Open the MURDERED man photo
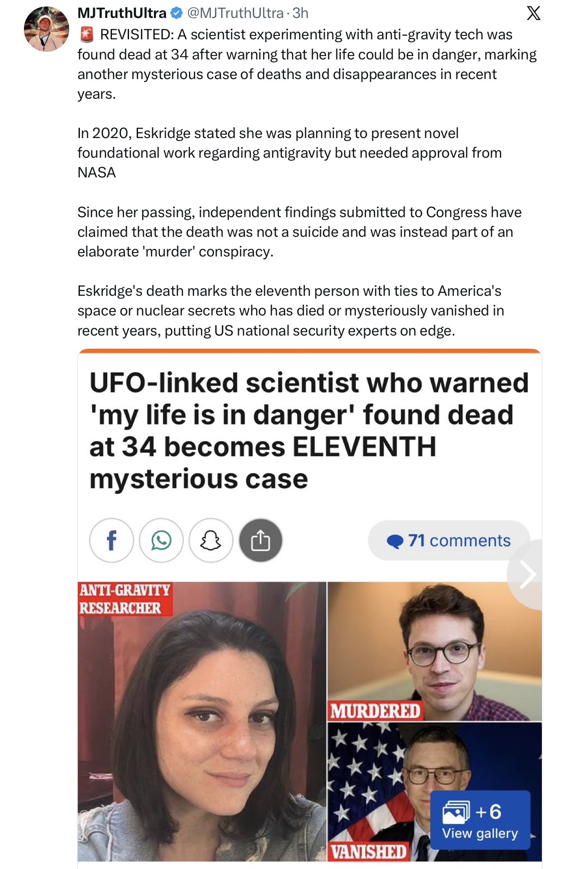This screenshot has width=588, height=869. tap(435, 651)
